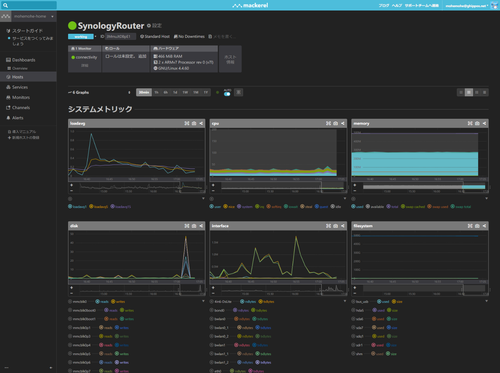
Task: Toggle memory available series visibility
Action: [368, 207]
